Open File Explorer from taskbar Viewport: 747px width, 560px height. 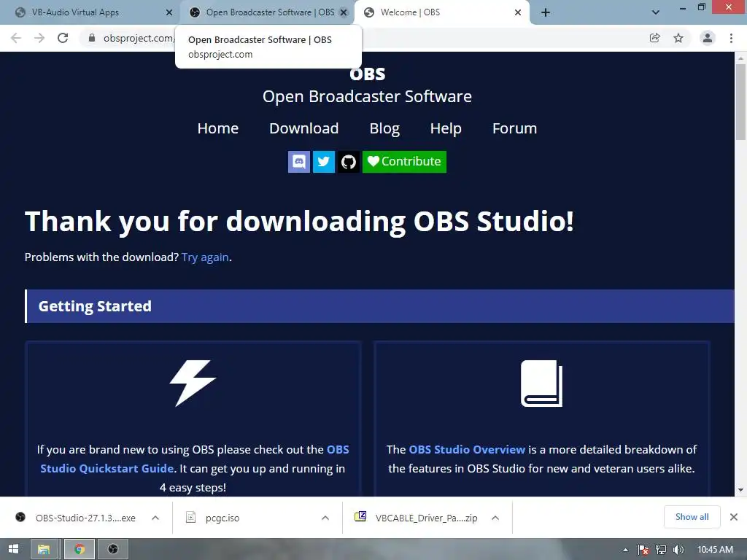point(44,549)
